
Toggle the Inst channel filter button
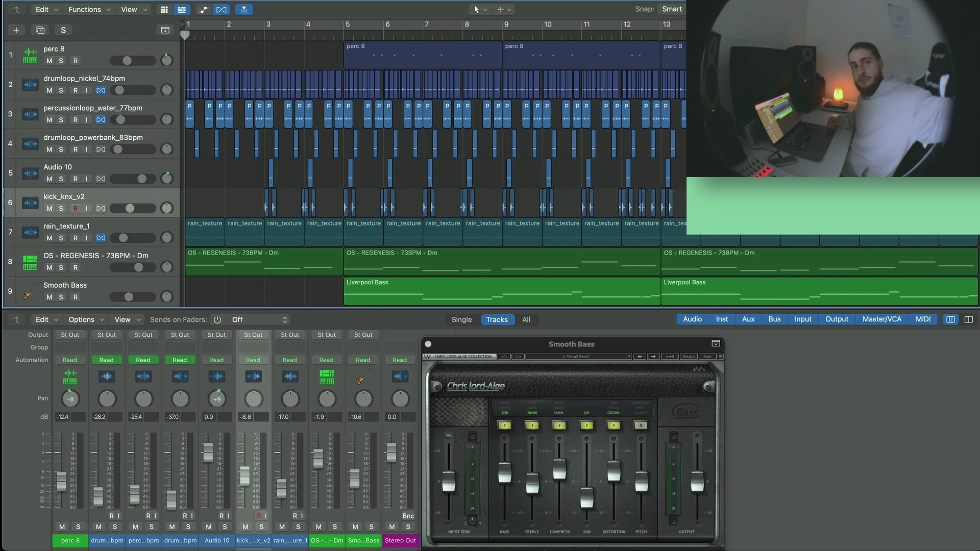click(x=722, y=319)
